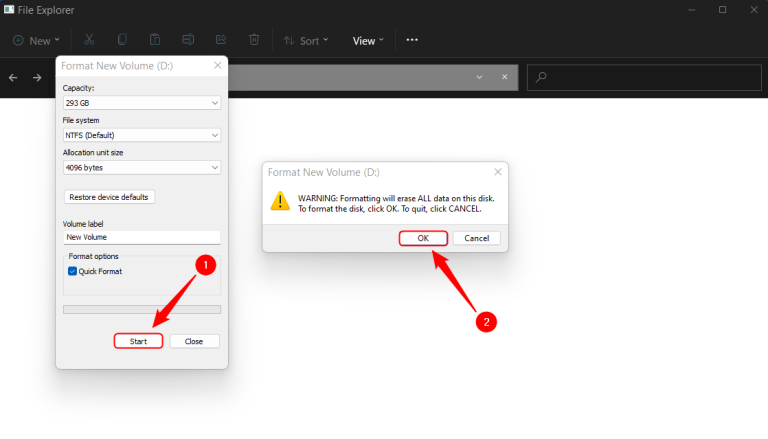
Task: Click the Paste clipboard icon
Action: tap(155, 40)
